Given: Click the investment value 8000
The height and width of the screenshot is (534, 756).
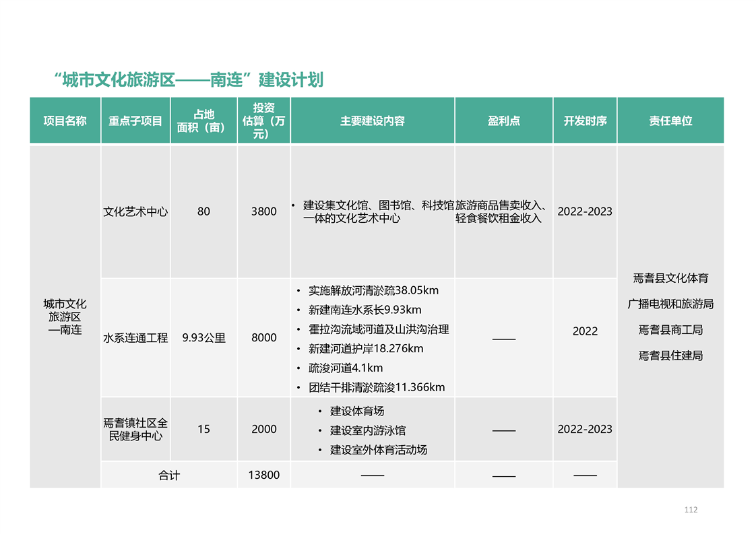Looking at the screenshot, I should (x=263, y=338).
